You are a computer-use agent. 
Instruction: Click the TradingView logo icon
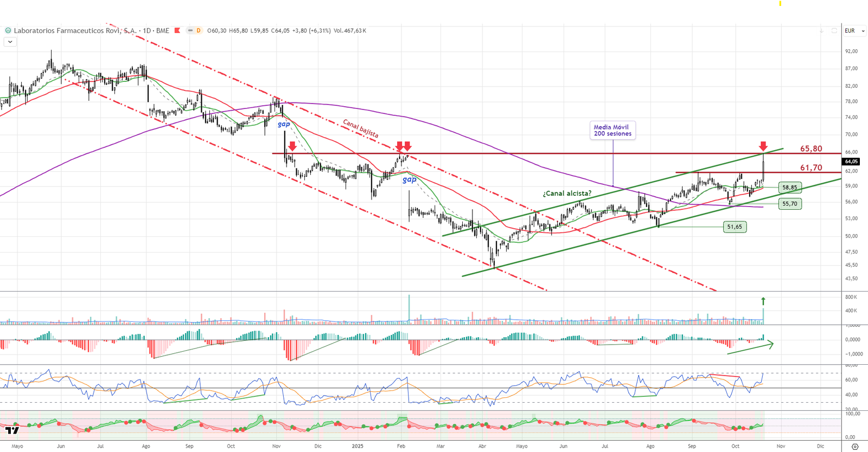click(12, 430)
